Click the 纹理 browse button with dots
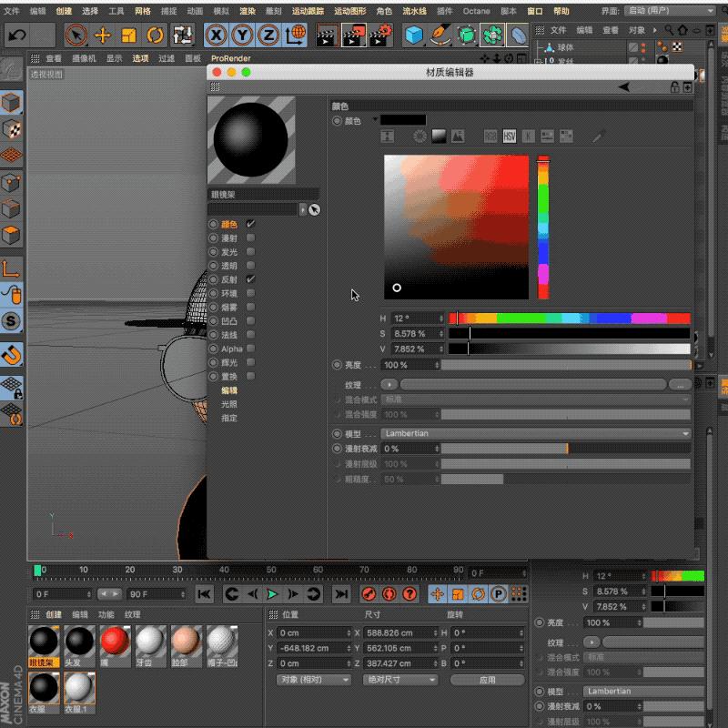This screenshot has width=728, height=728. [680, 385]
